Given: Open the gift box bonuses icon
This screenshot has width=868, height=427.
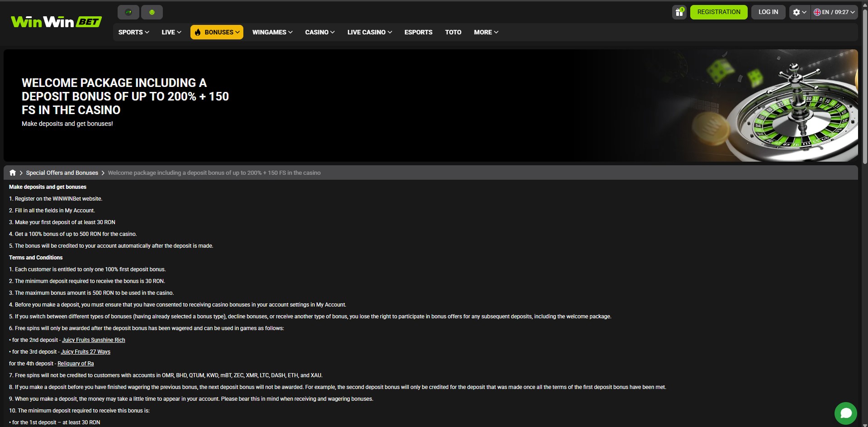Looking at the screenshot, I should tap(679, 12).
